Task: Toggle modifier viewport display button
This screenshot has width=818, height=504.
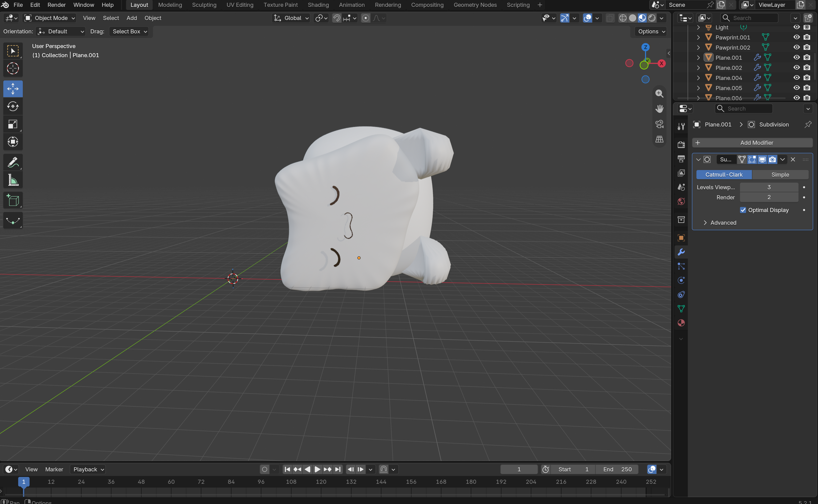Action: pyautogui.click(x=762, y=159)
